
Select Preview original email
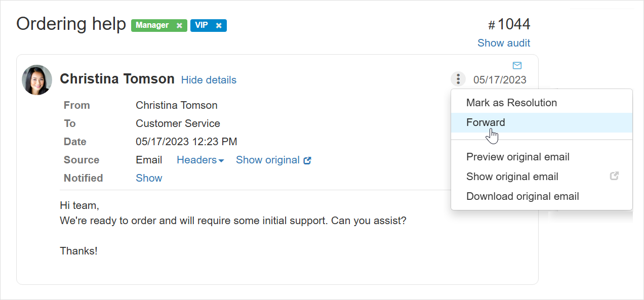point(517,157)
